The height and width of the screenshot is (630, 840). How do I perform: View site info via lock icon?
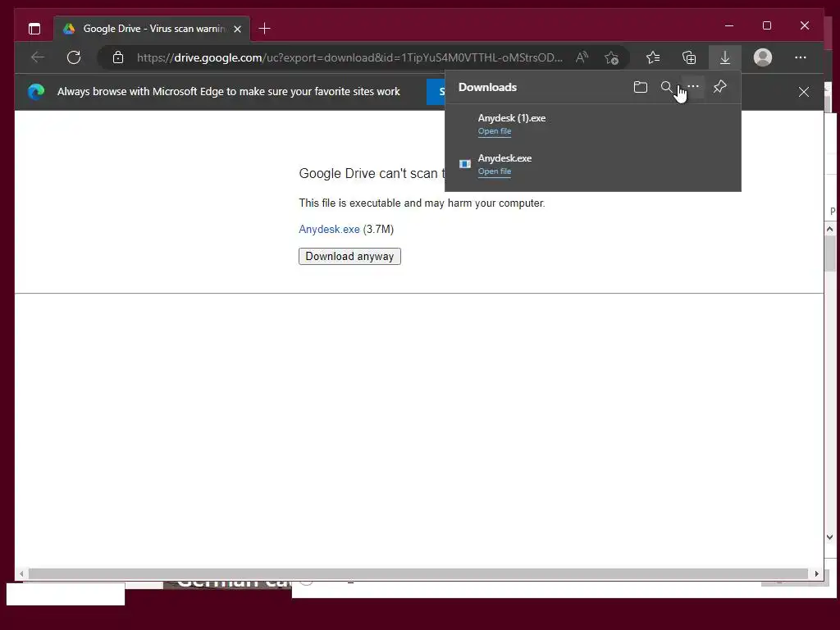point(118,57)
